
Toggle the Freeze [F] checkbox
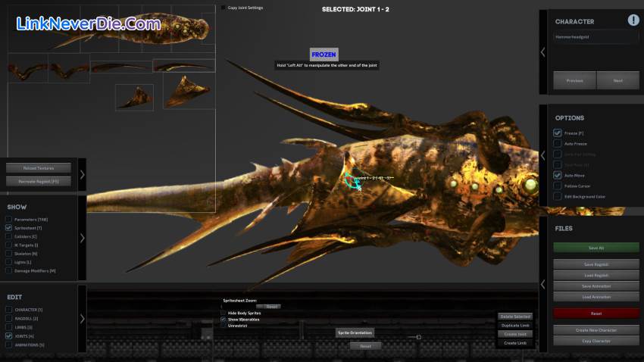point(558,133)
